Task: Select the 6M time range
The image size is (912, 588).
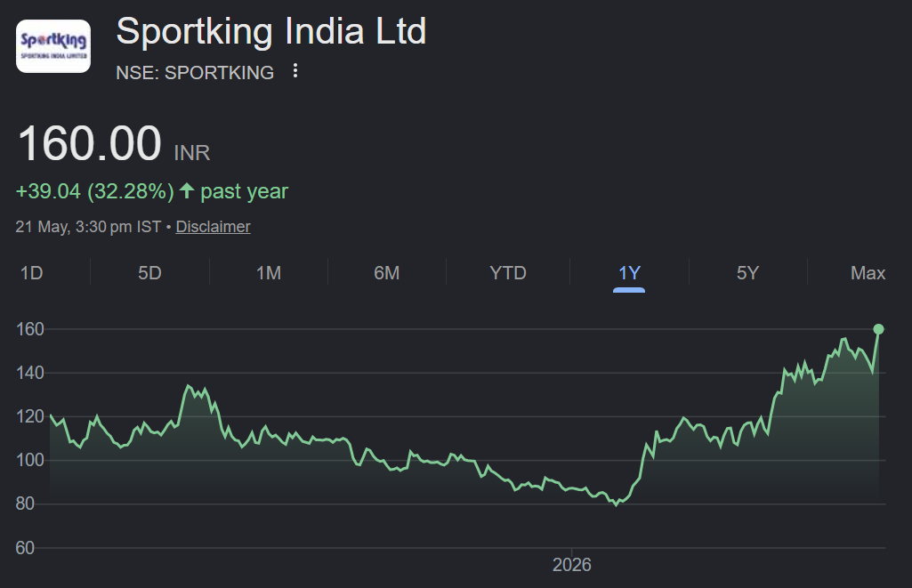Action: (387, 273)
